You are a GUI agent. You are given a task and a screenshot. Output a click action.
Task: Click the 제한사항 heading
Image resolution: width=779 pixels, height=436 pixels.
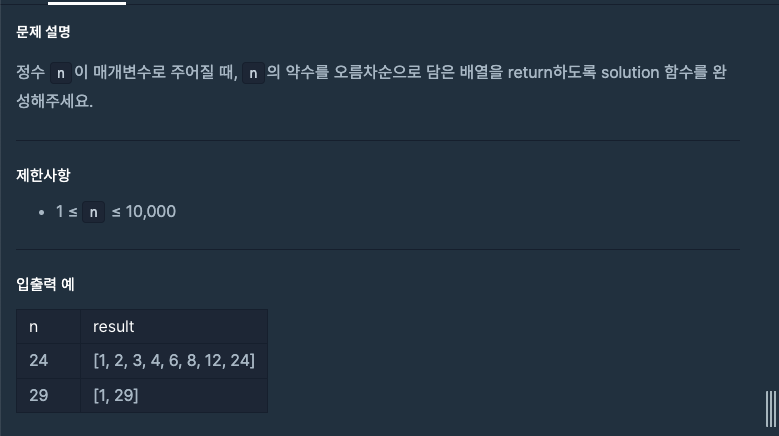[x=43, y=175]
